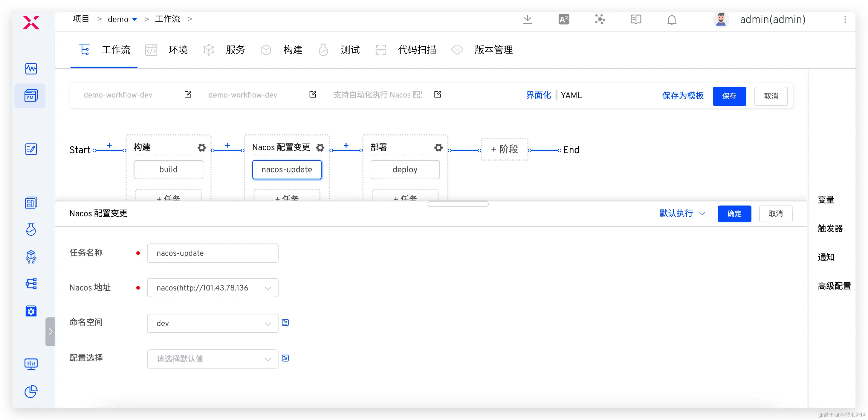Edit the first demo-workflow-dev name field
Viewport: 868px width, 420px height.
tap(188, 95)
